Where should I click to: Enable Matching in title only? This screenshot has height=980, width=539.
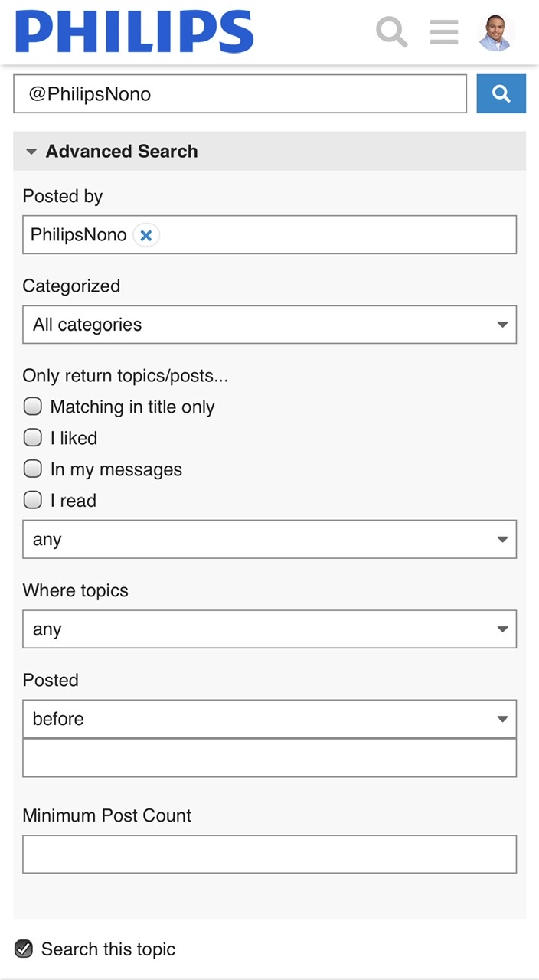[x=33, y=407]
